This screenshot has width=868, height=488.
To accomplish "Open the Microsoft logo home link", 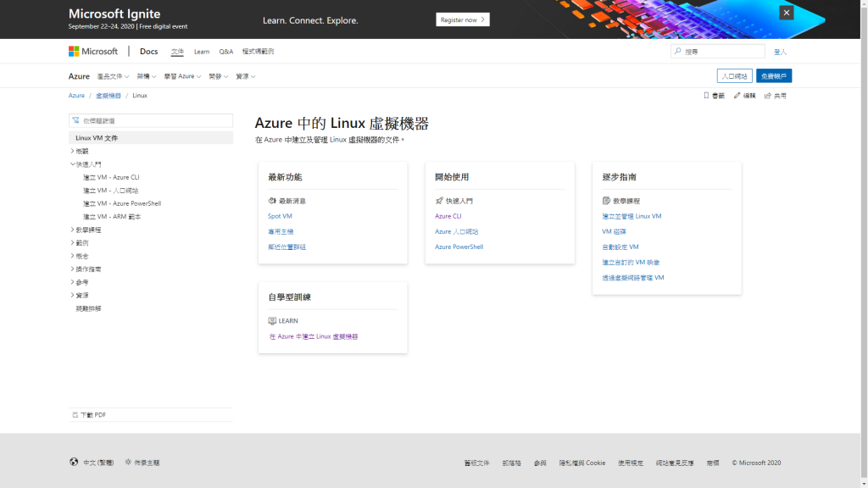I will [x=93, y=52].
